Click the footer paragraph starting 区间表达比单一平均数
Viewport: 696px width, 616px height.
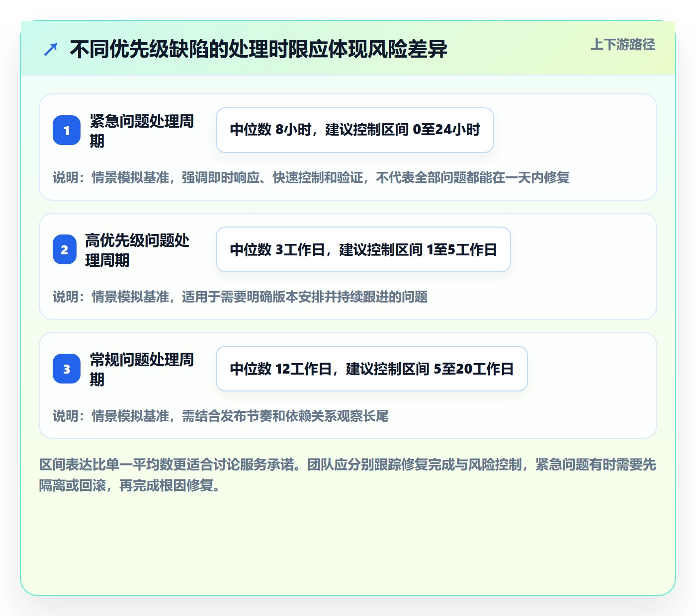point(348,475)
